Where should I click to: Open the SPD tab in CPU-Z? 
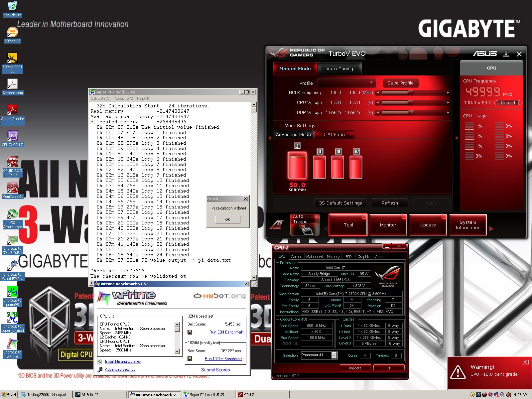[x=348, y=257]
